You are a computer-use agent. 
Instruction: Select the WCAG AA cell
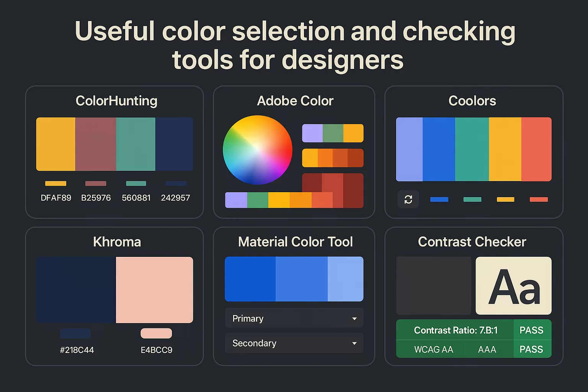pos(433,349)
